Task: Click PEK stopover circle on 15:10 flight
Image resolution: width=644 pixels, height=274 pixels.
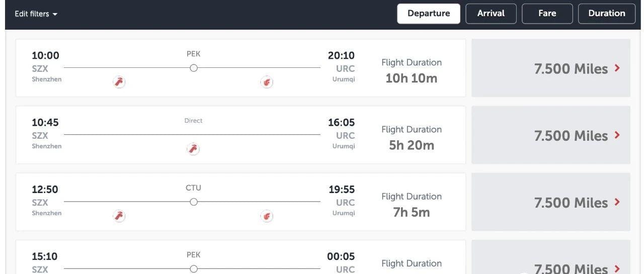Action: pos(193,269)
